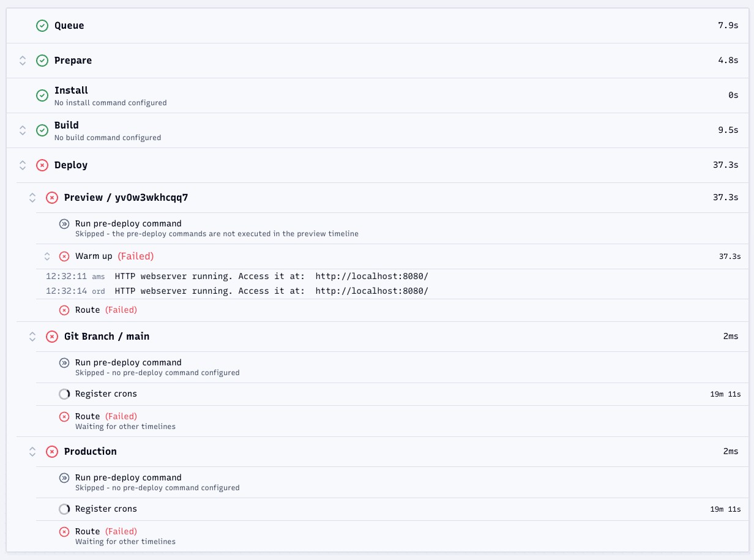Click the Register crons row under Production
Image resolution: width=754 pixels, height=560 pixels.
pyautogui.click(x=383, y=509)
